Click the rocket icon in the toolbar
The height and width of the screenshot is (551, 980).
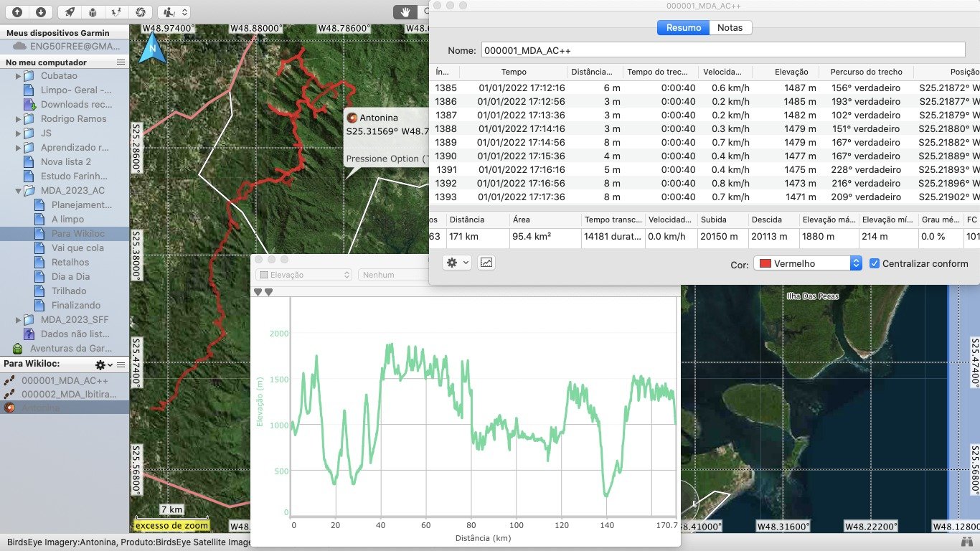click(69, 12)
